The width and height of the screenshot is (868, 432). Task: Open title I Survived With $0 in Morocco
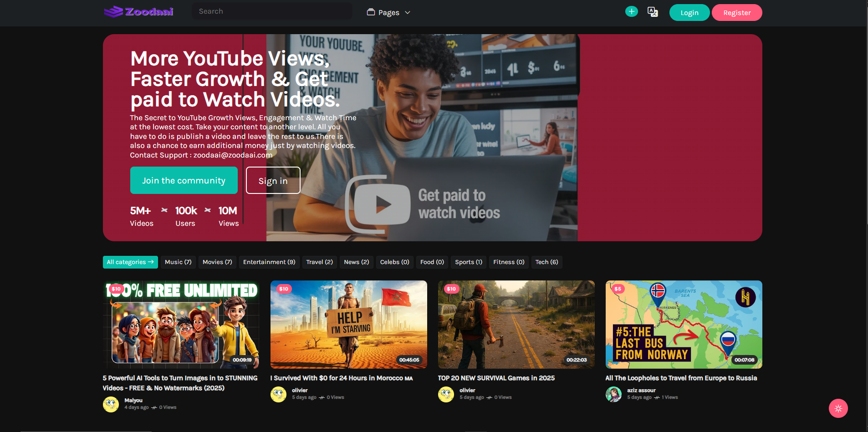click(341, 378)
